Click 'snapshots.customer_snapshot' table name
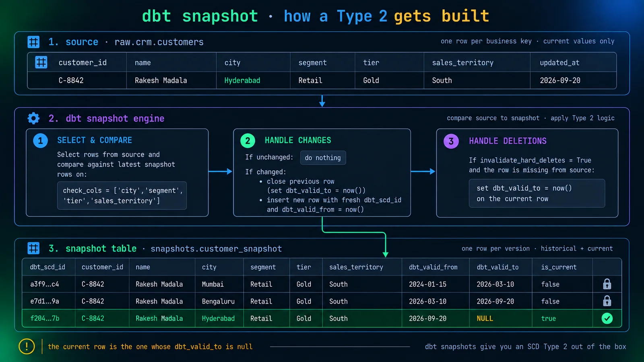 216,249
